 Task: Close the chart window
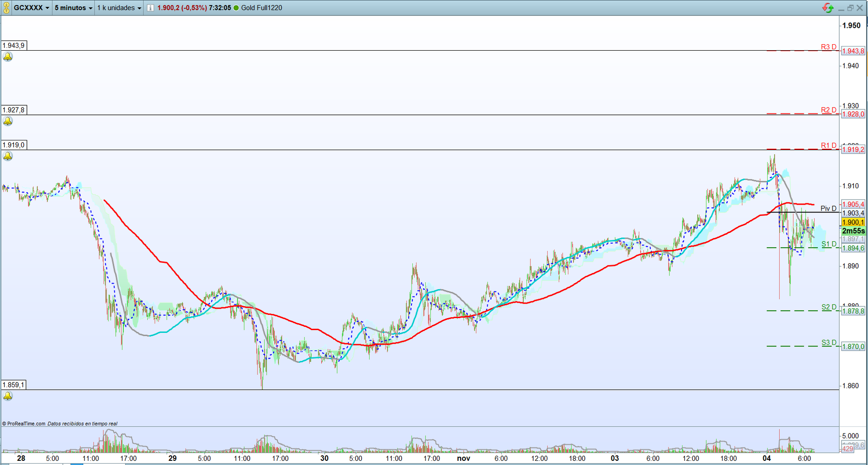tap(860, 8)
